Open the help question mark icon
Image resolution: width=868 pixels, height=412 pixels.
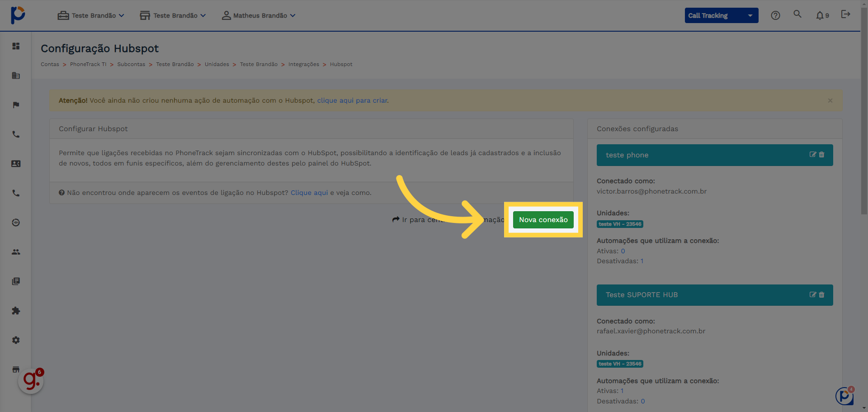coord(775,15)
